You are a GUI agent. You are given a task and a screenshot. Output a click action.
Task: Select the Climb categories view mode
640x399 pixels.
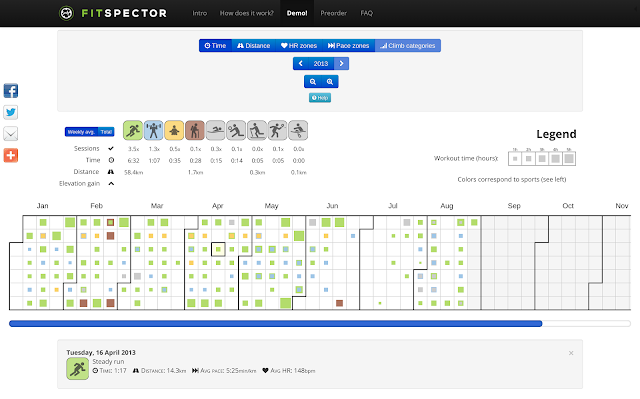point(408,46)
